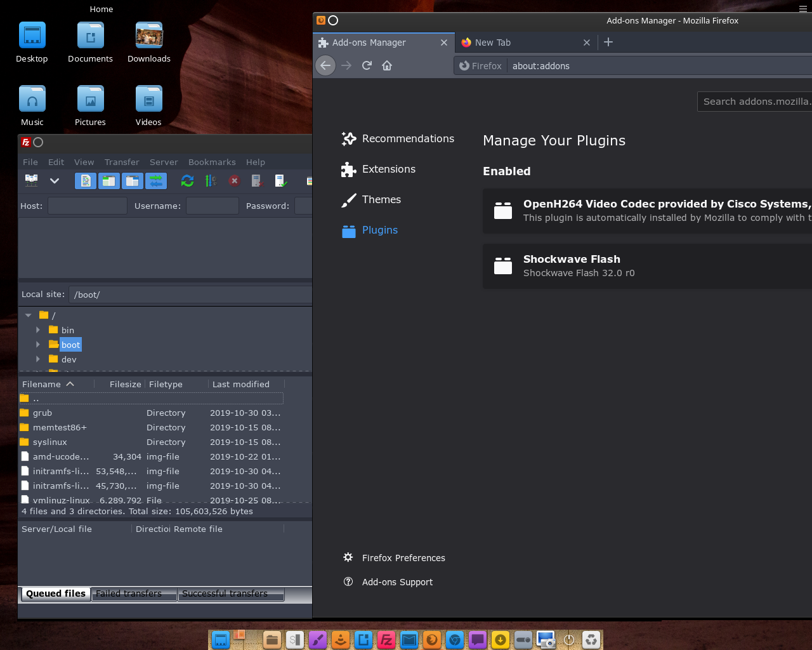
Task: Open a new Firefox tab
Action: 608,42
